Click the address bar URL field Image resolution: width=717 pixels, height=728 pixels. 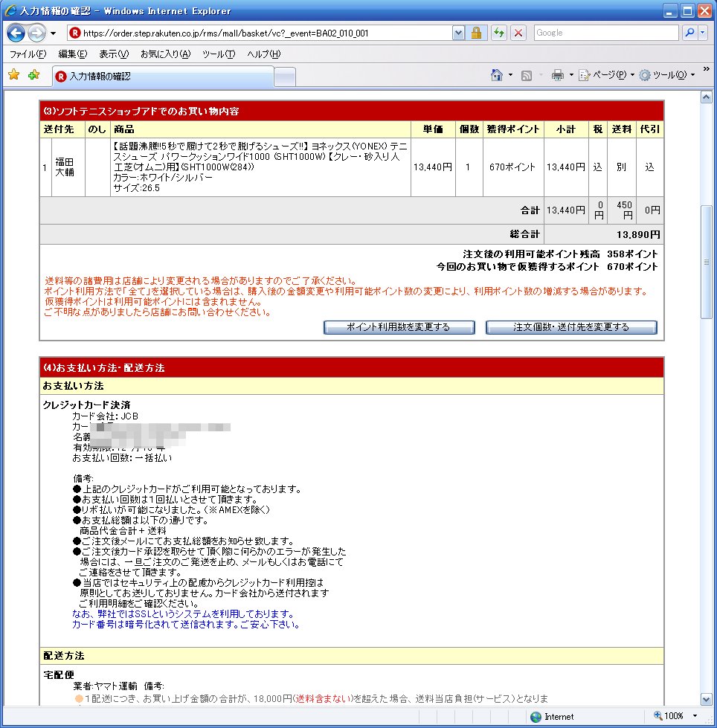260,33
